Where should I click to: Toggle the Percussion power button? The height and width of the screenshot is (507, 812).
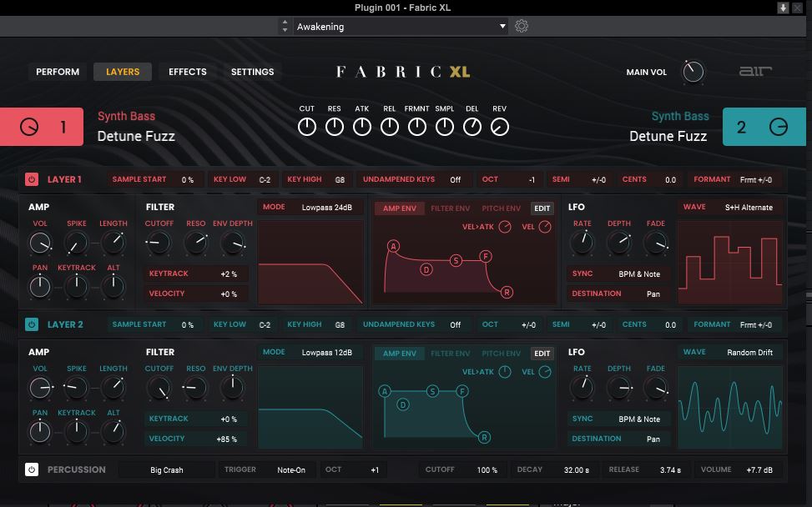point(32,469)
